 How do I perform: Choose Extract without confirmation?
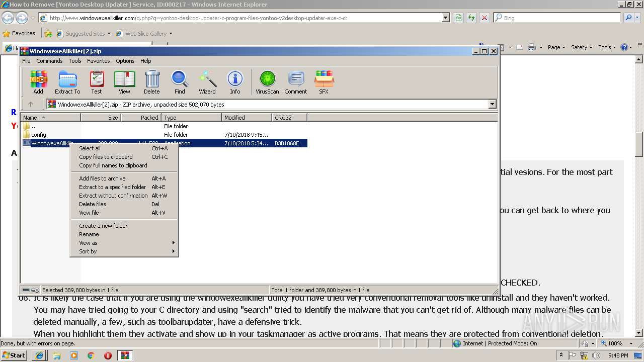[x=124, y=196]
